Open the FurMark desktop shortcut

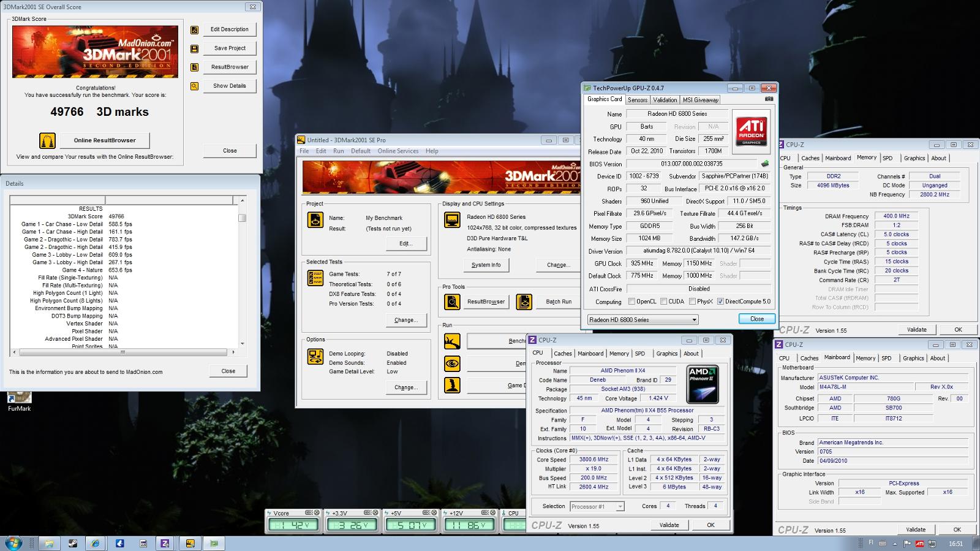tap(19, 401)
